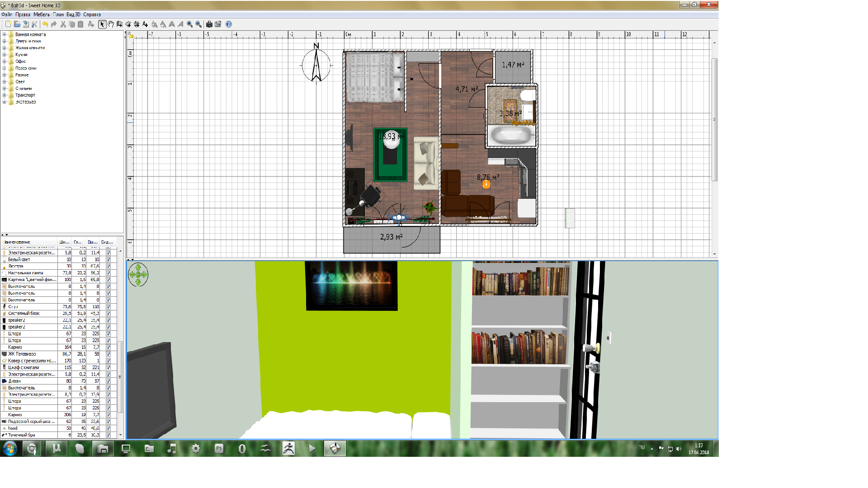Open the Мебель menu
Image resolution: width=868 pixels, height=488 pixels.
point(41,14)
